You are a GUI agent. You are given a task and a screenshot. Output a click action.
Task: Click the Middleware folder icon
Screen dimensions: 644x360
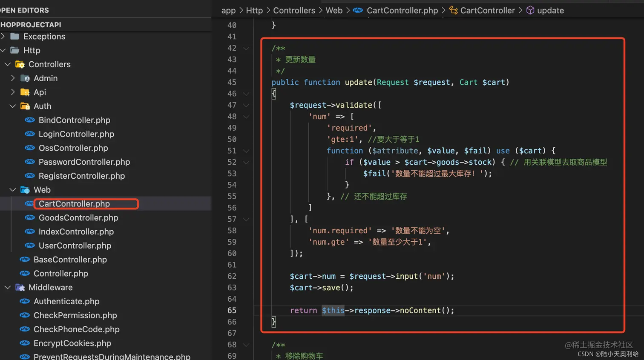20,287
